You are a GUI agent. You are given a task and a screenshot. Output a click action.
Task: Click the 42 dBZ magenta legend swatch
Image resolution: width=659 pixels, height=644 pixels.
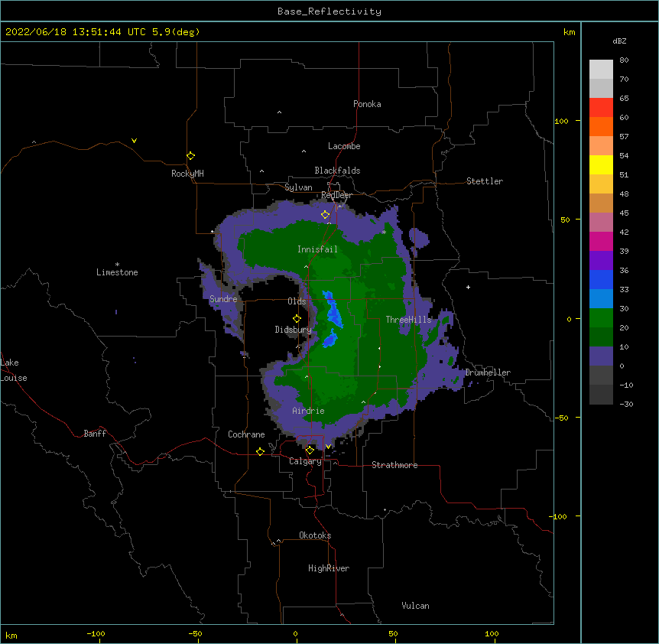click(601, 241)
